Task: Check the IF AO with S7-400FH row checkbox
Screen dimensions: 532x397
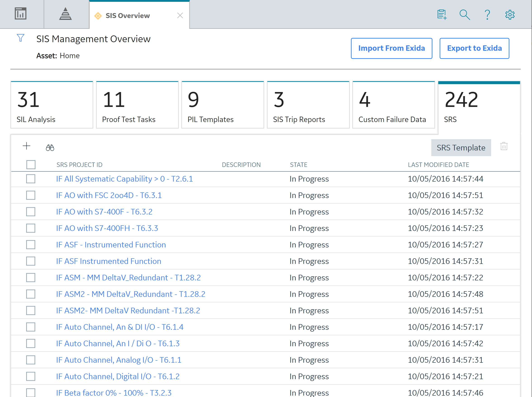Action: [31, 228]
